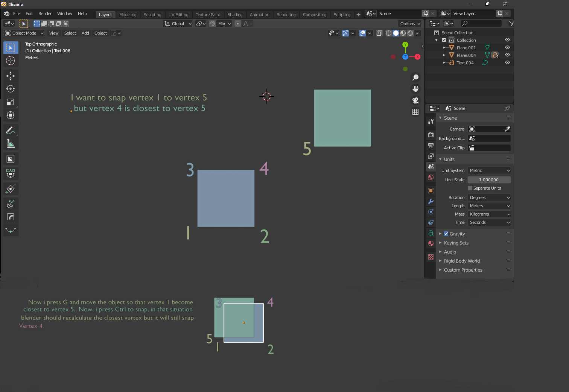This screenshot has height=392, width=569.
Task: Open the Render menu
Action: [x=45, y=14]
